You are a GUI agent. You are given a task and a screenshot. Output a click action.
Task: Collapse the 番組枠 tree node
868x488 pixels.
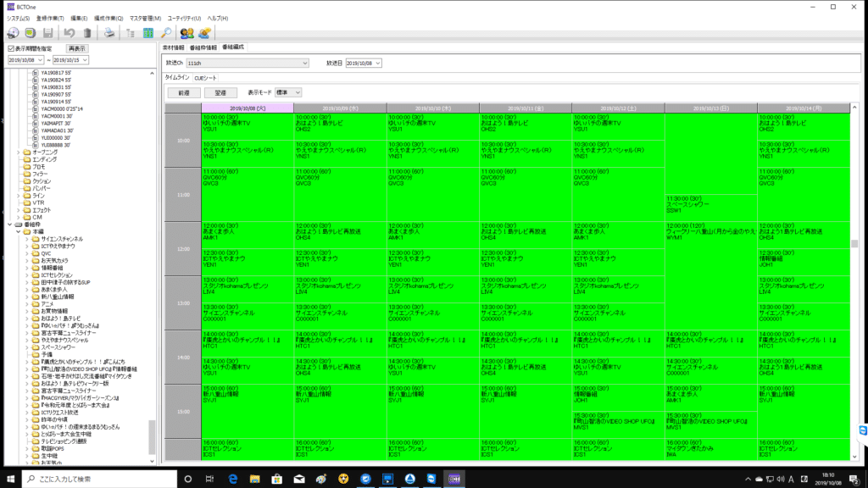coord(10,225)
